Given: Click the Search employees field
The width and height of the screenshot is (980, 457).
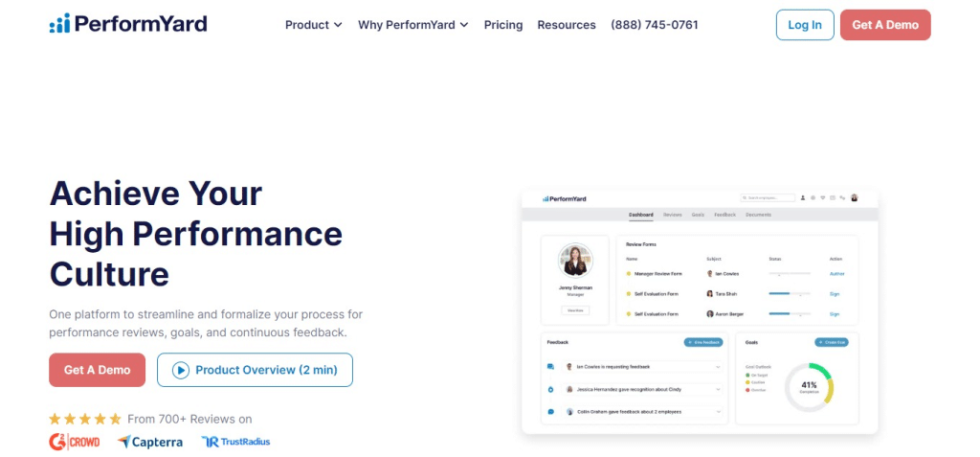Looking at the screenshot, I should (768, 197).
